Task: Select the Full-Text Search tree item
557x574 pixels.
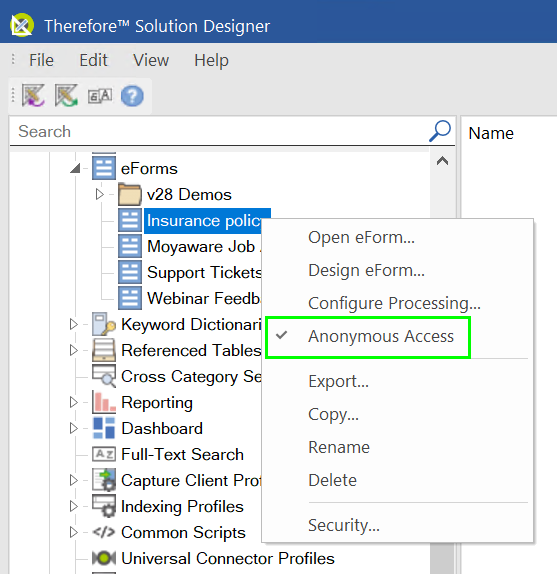Action: (182, 455)
